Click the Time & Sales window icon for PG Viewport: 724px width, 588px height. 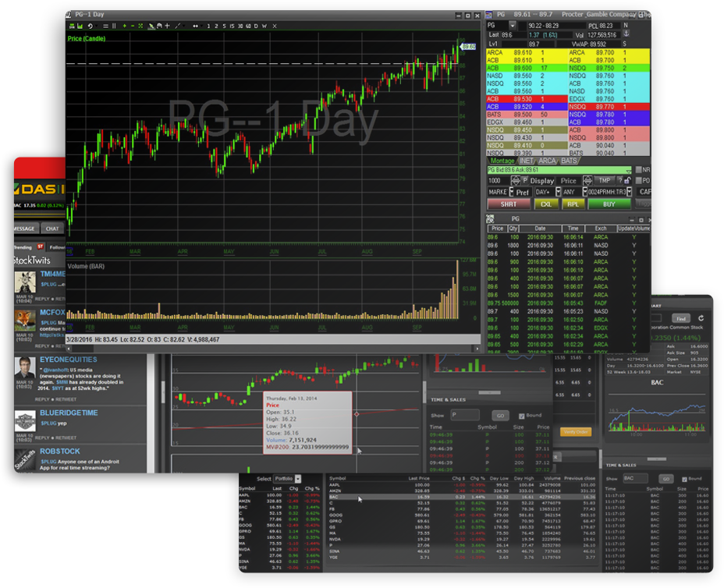click(x=491, y=219)
